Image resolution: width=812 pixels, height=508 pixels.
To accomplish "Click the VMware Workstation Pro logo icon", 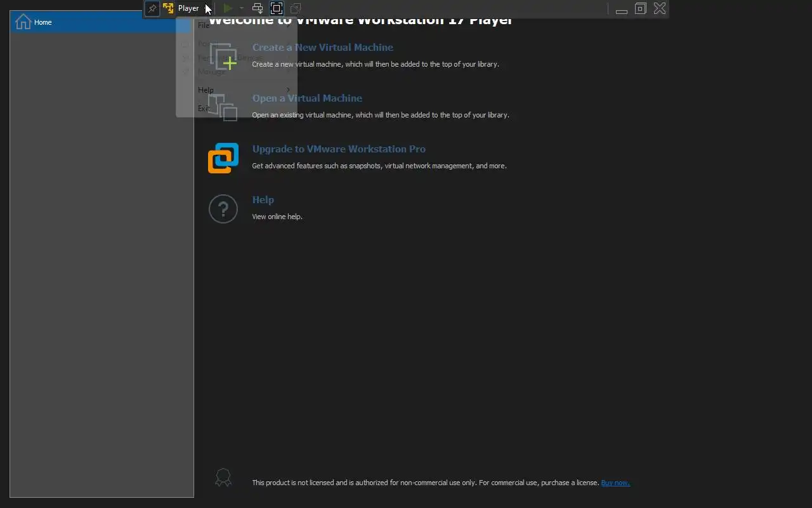I will [223, 158].
